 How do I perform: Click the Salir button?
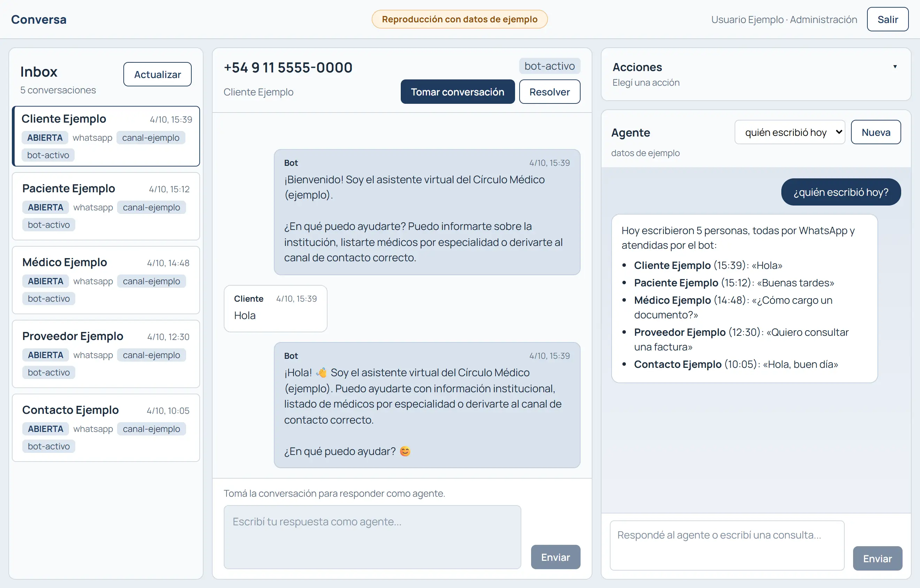[x=887, y=20]
